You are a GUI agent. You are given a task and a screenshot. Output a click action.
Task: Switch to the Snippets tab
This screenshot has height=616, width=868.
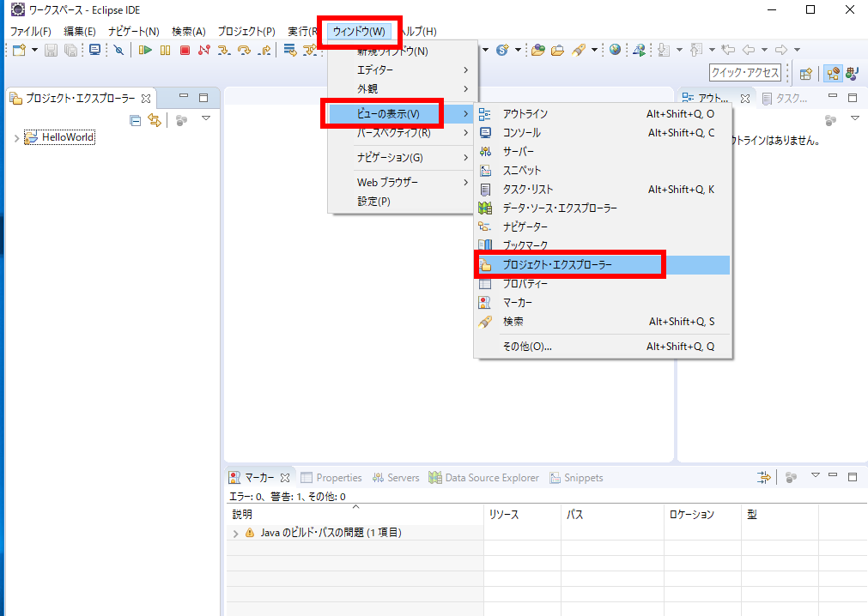click(576, 478)
